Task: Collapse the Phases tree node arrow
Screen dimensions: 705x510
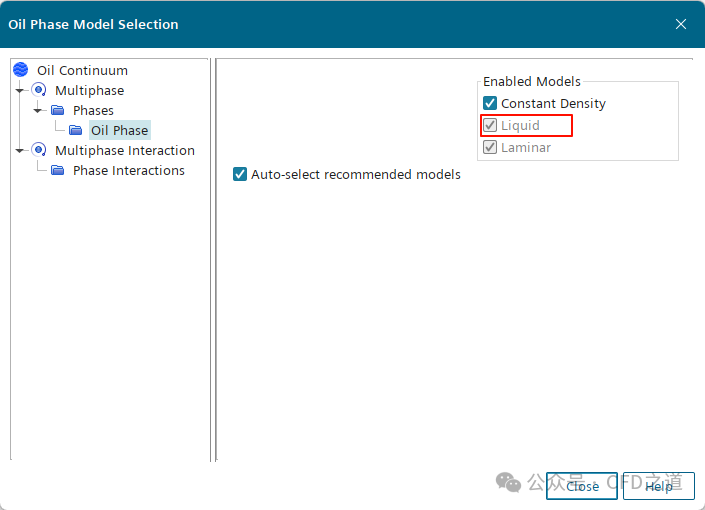Action: click(x=38, y=110)
